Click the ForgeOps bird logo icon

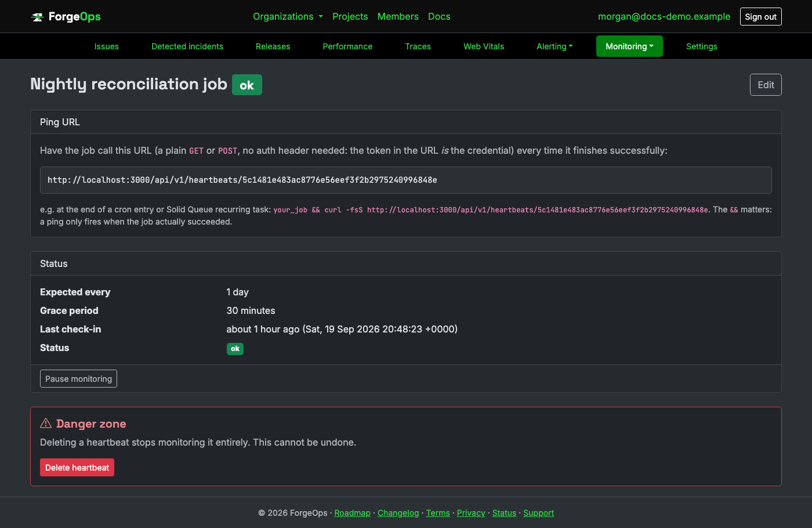37,17
